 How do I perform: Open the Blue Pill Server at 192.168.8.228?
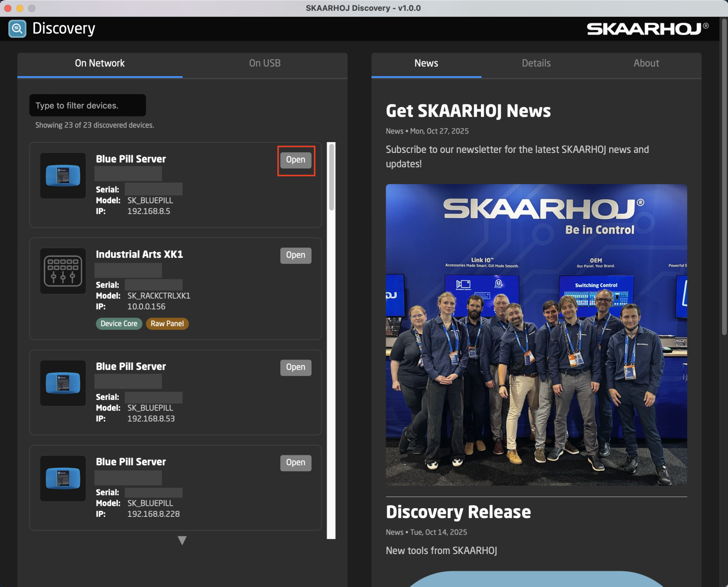tap(296, 463)
